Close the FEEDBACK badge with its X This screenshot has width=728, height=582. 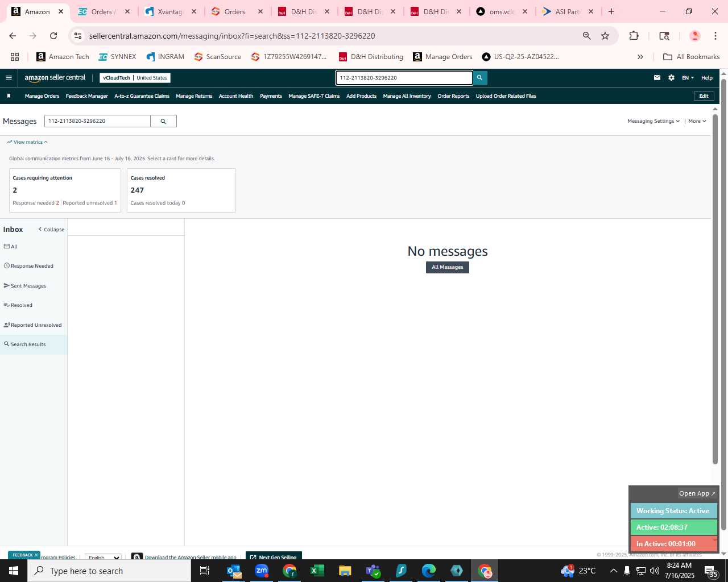coord(36,555)
